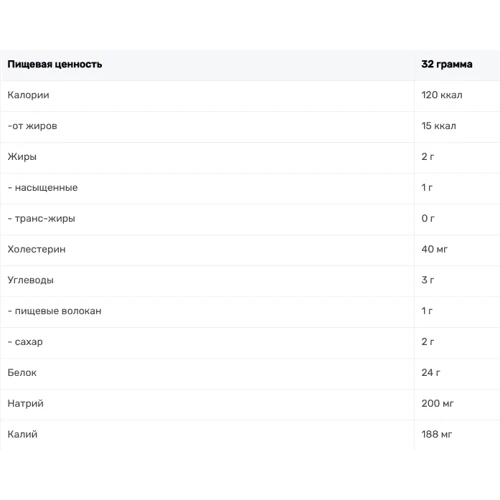Screen dimensions: 500x500
Task: Select the "3 г" carbohydrates value
Action: (428, 280)
